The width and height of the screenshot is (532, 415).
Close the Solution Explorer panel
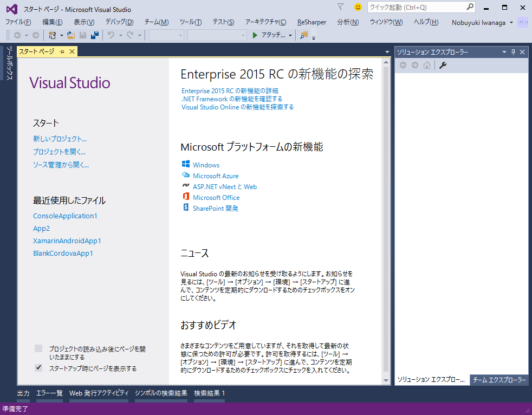[x=522, y=52]
